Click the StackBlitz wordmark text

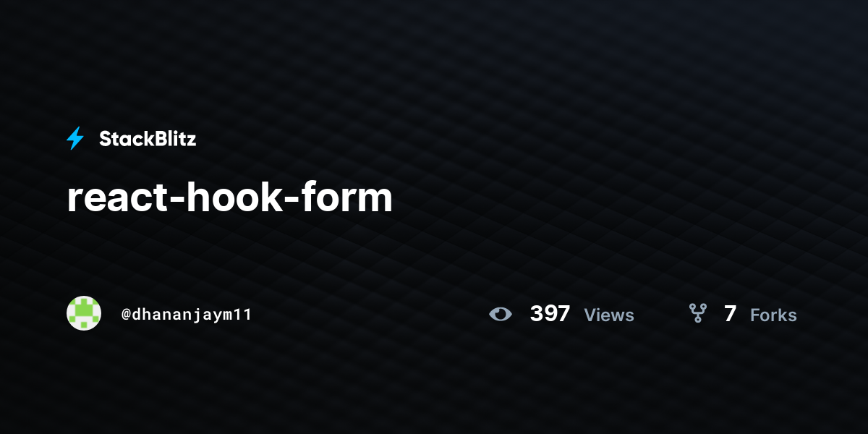(148, 139)
